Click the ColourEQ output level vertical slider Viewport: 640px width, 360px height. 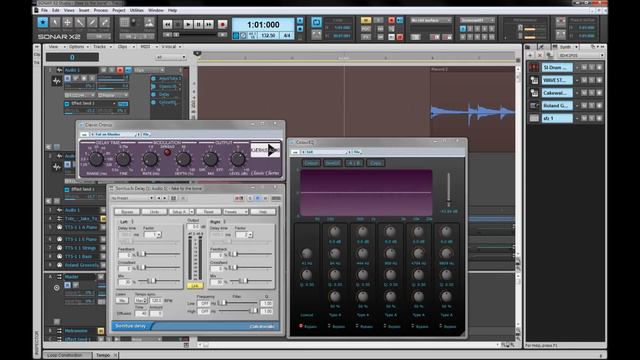pos(449,190)
